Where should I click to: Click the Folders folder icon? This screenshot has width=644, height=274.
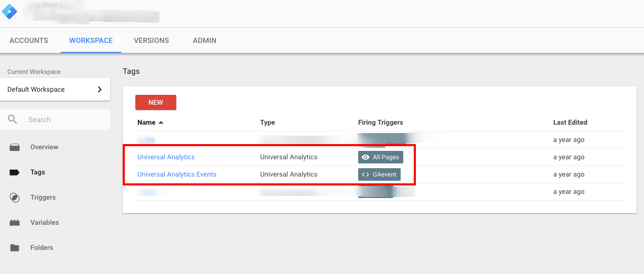(x=15, y=248)
